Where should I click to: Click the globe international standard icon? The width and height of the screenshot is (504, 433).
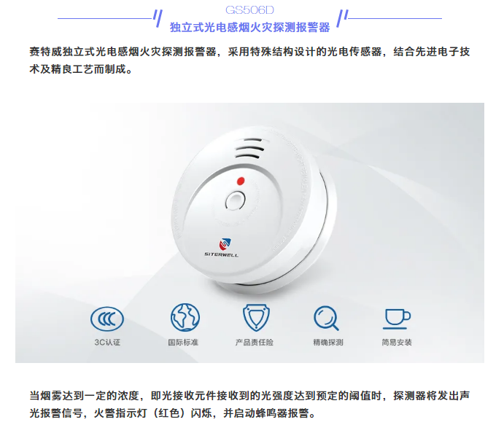185,317
